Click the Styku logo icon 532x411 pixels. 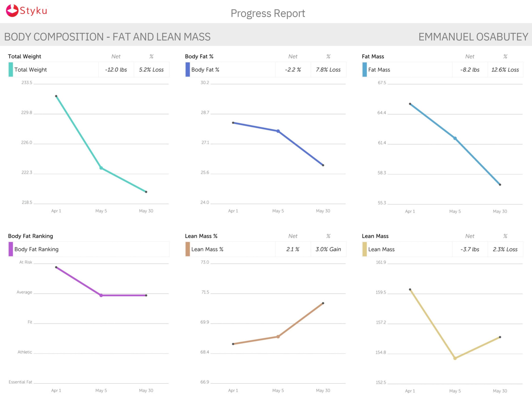pos(12,11)
